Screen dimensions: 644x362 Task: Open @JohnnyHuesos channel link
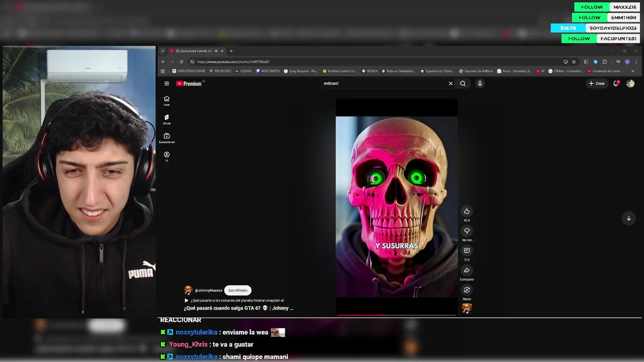(208, 291)
